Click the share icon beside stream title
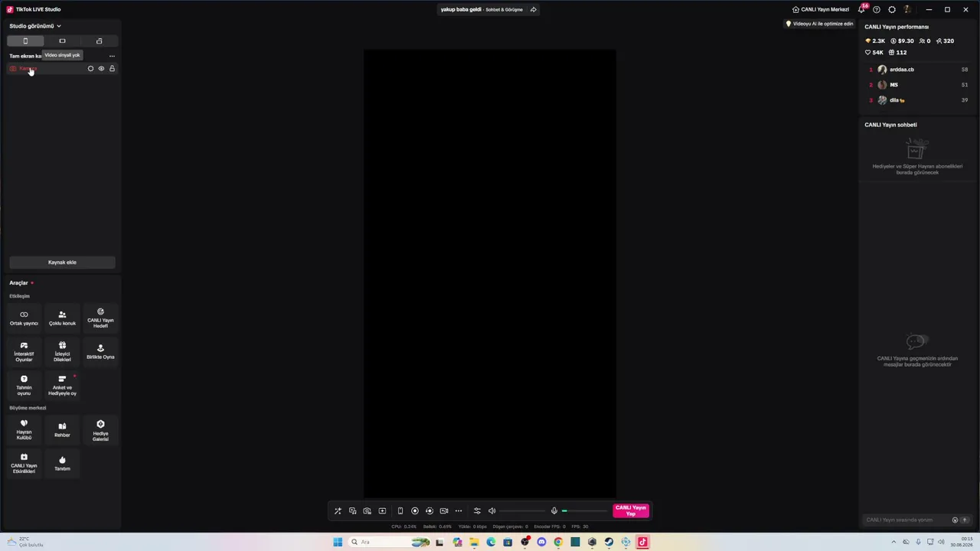980x551 pixels. (533, 9)
